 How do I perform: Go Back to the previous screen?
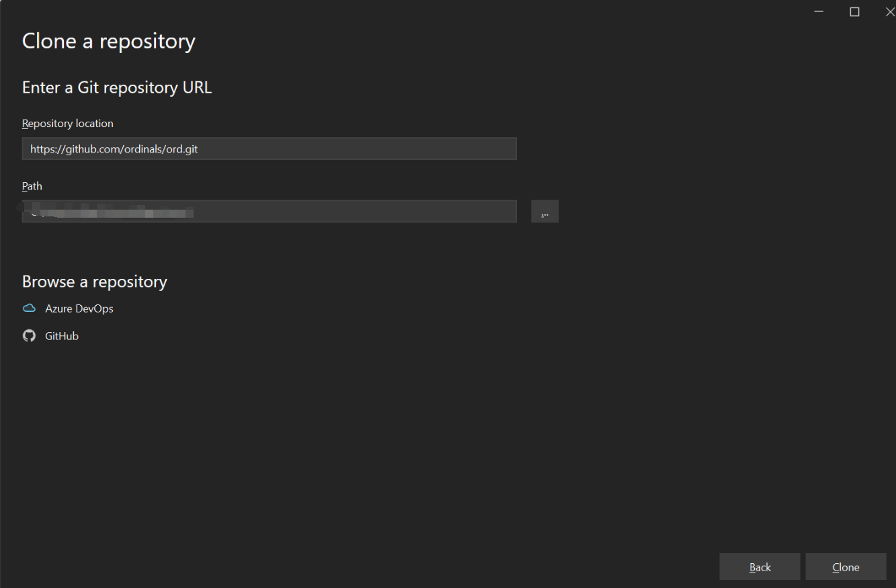click(x=760, y=566)
